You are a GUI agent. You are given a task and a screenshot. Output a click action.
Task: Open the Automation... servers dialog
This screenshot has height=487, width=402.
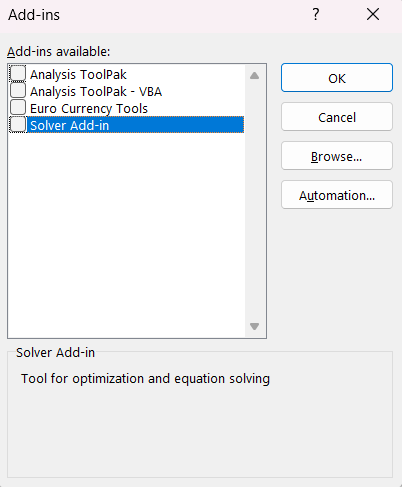pyautogui.click(x=337, y=195)
